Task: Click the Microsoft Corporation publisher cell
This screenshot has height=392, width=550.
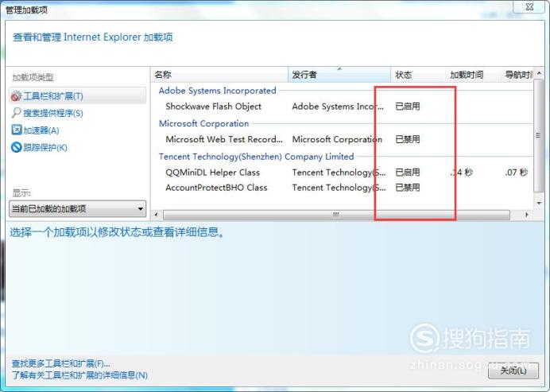Action: pos(337,139)
